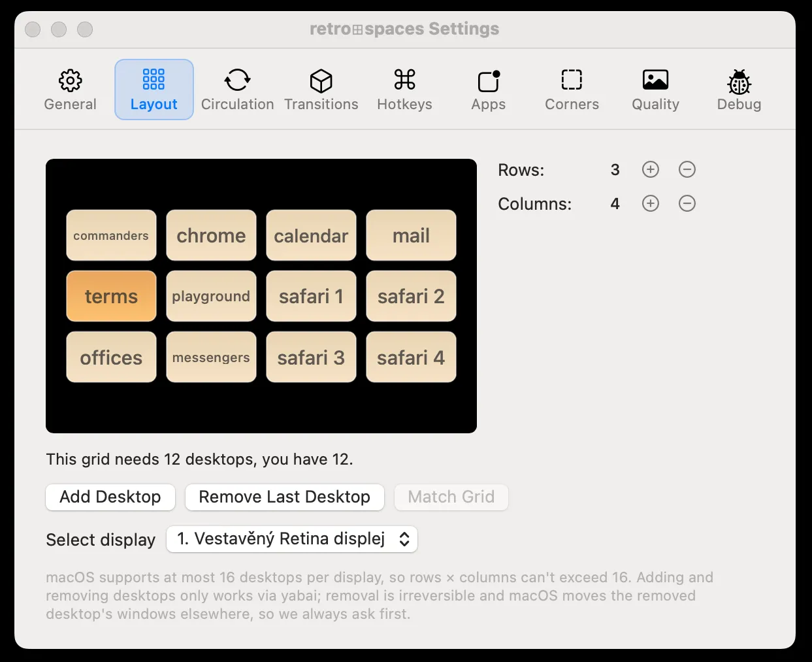Image resolution: width=812 pixels, height=662 pixels.
Task: Open the Select display dropdown
Action: (x=292, y=539)
